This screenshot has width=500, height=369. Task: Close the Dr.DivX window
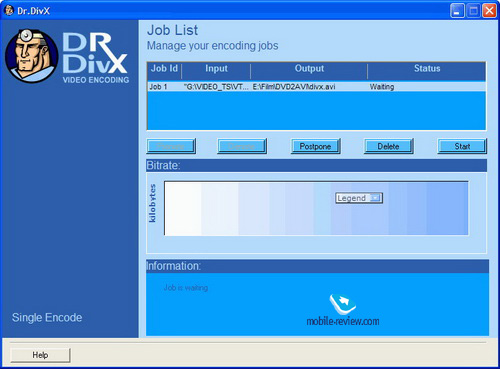point(489,11)
